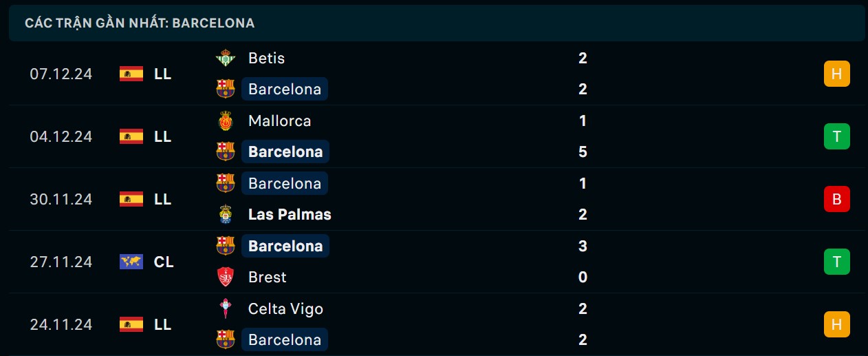
Task: Open the Las Palmas team link
Action: [x=290, y=215]
